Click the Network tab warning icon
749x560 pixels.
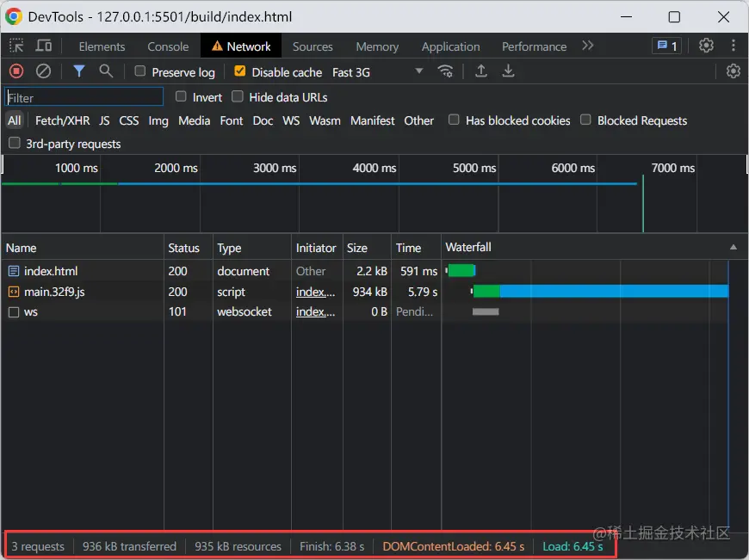[x=217, y=46]
